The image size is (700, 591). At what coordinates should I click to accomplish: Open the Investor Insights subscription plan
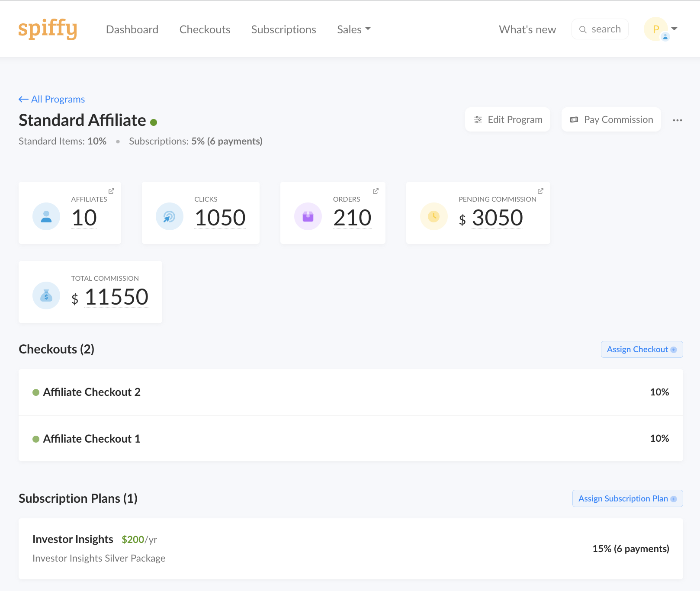(x=351, y=549)
